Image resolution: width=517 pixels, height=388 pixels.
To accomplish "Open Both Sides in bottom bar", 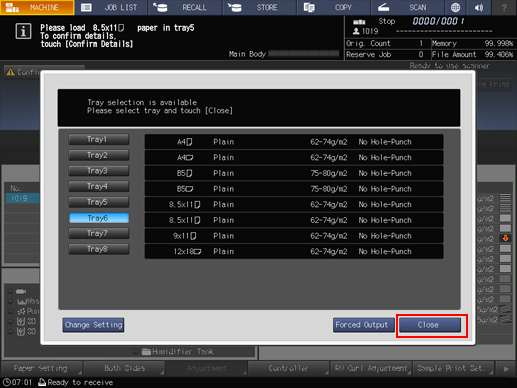I will (124, 368).
